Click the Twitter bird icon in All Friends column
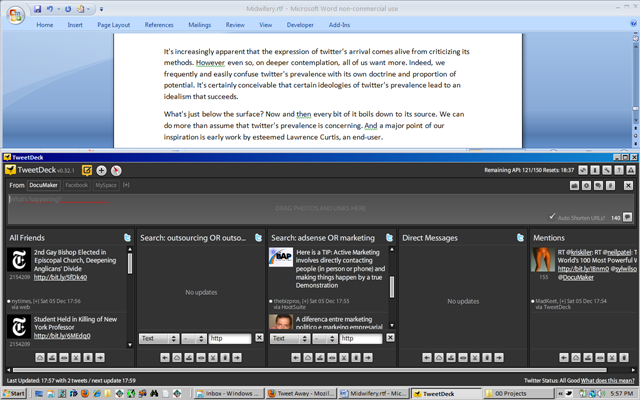Image resolution: width=640 pixels, height=400 pixels. point(127,238)
